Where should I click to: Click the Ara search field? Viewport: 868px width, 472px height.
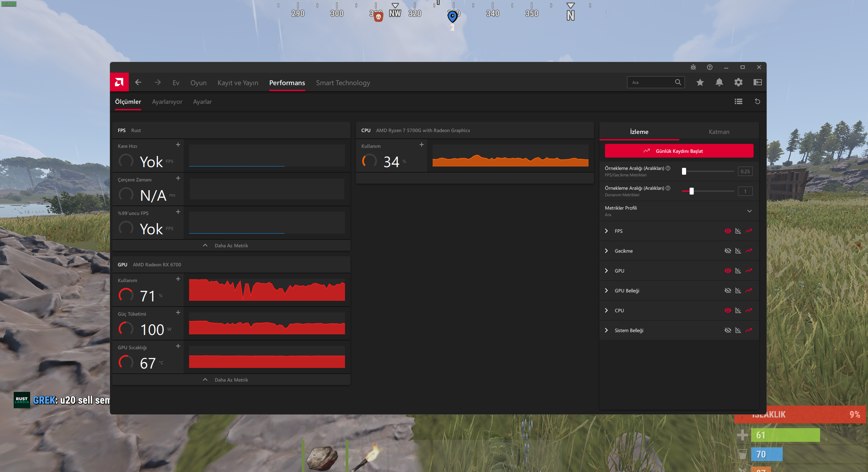point(656,83)
